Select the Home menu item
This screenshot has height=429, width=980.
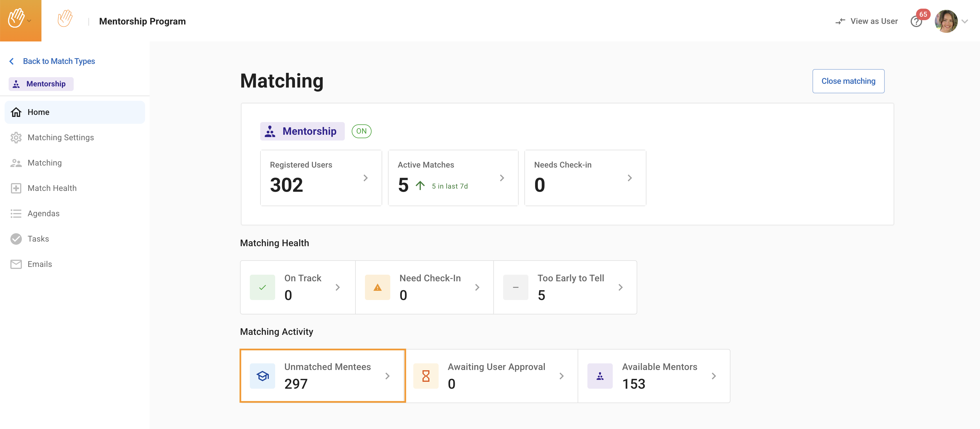click(x=38, y=112)
